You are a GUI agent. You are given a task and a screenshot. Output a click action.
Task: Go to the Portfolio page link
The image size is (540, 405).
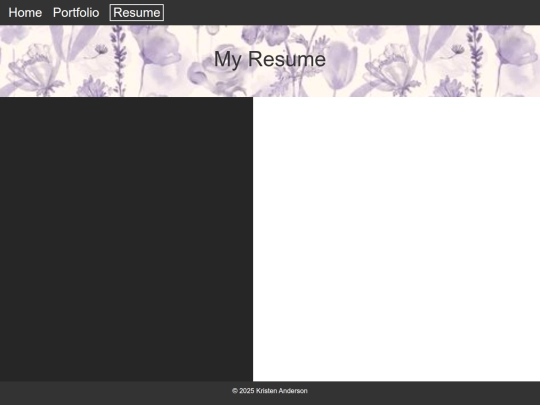pos(76,13)
